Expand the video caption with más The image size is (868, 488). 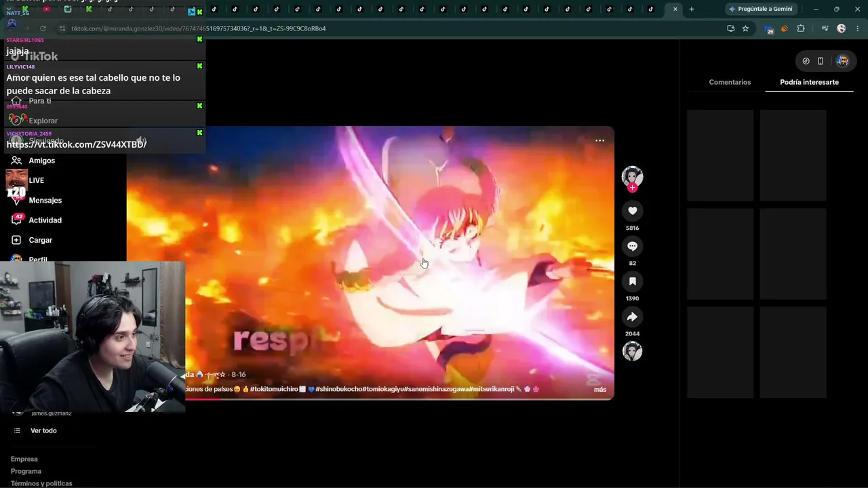pyautogui.click(x=600, y=390)
